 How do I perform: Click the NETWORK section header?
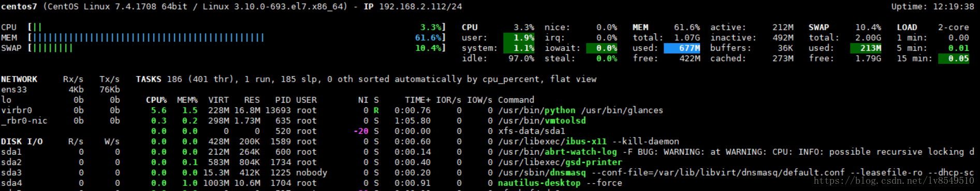click(19, 79)
